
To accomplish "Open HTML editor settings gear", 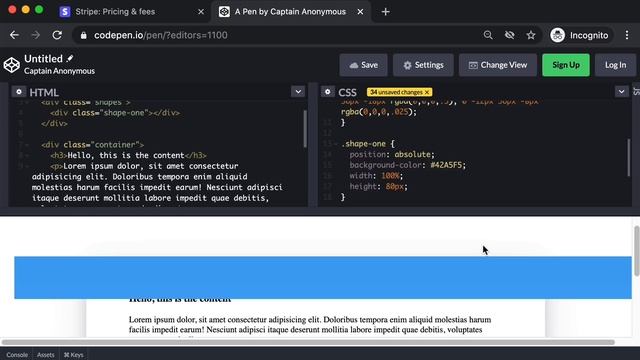I will (x=19, y=92).
